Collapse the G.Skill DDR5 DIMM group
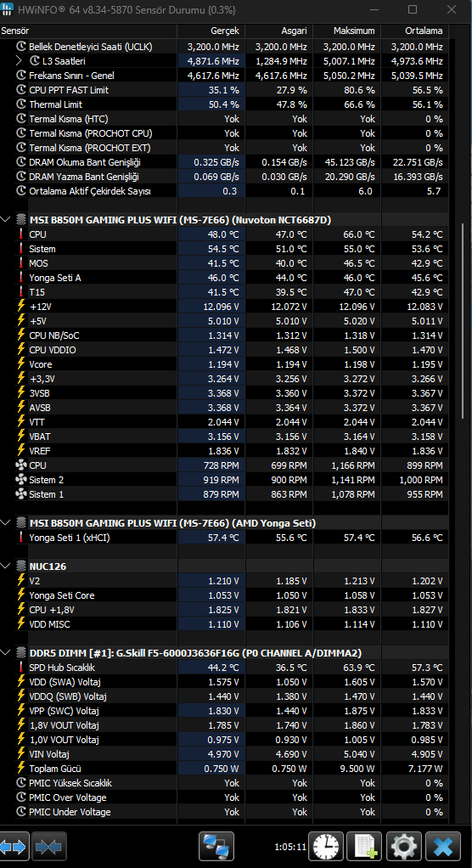472x868 pixels. (x=6, y=652)
